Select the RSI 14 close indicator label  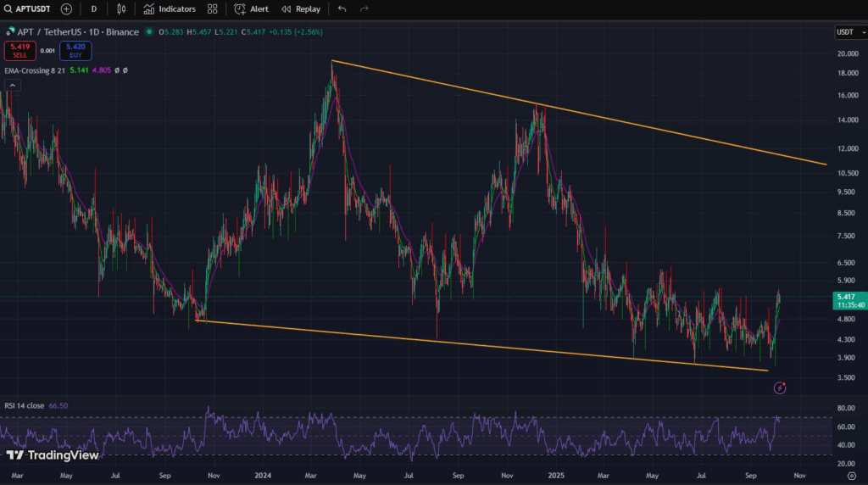(25, 405)
